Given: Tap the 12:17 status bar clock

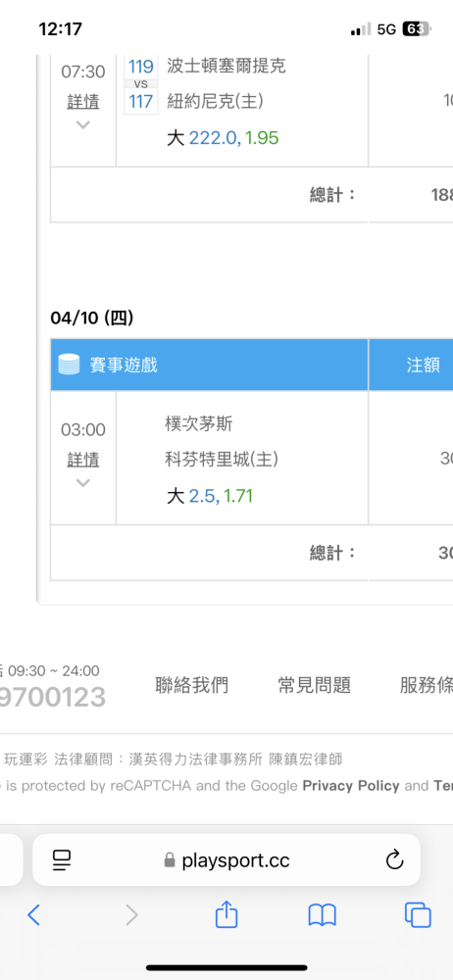Looking at the screenshot, I should [60, 28].
